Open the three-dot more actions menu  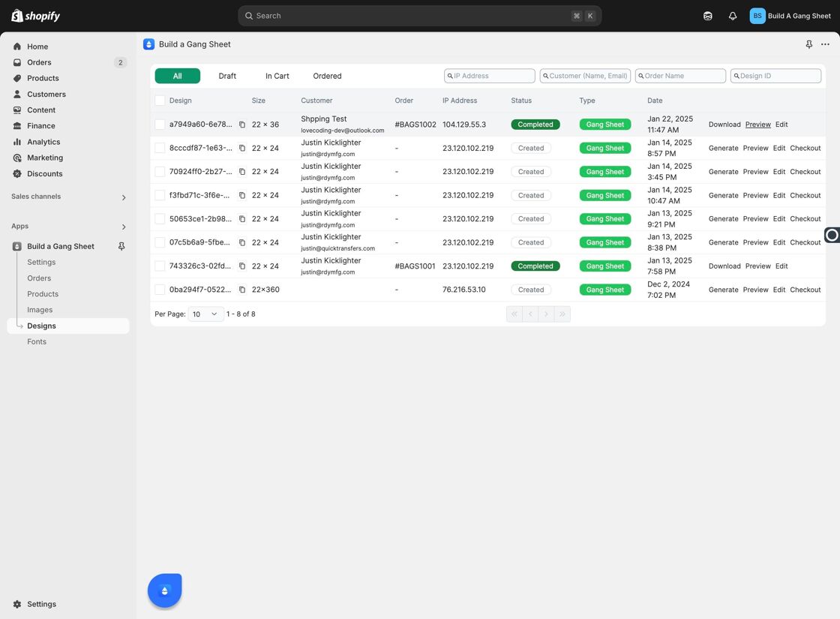click(x=825, y=44)
